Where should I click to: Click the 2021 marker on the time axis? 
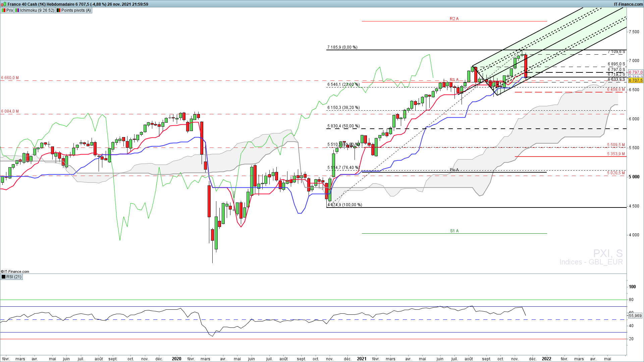(x=362, y=359)
